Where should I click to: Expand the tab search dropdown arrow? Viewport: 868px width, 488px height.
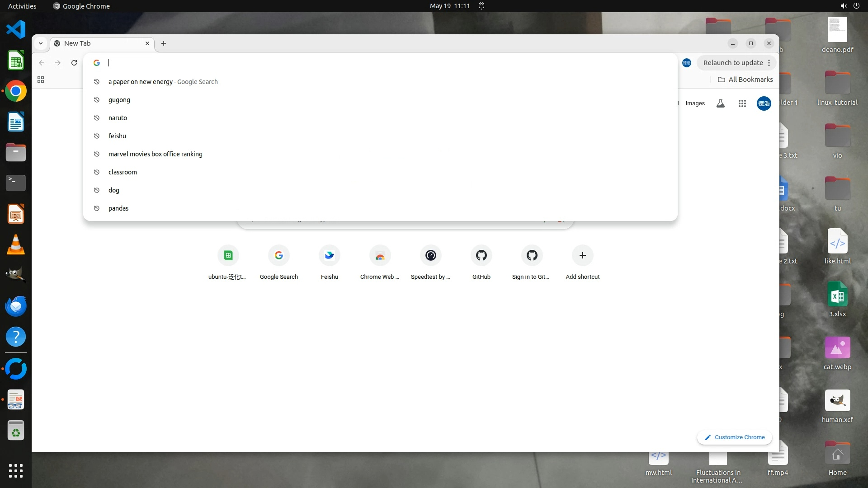41,43
